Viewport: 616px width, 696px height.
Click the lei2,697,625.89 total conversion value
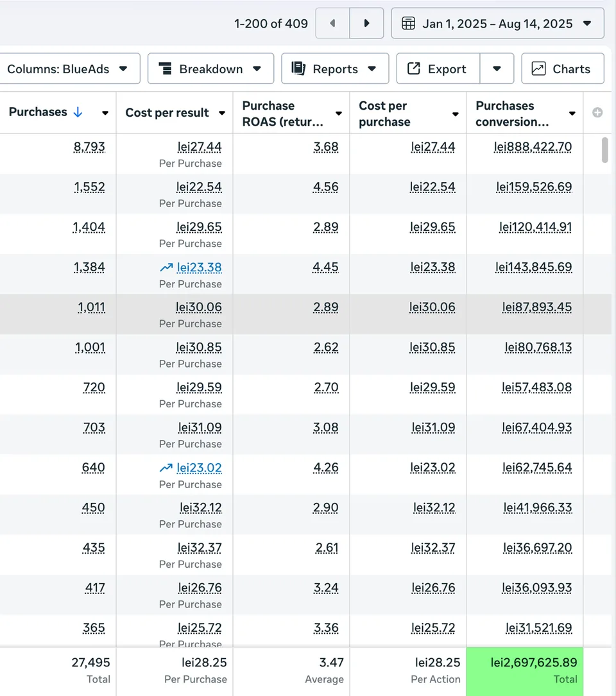[534, 663]
